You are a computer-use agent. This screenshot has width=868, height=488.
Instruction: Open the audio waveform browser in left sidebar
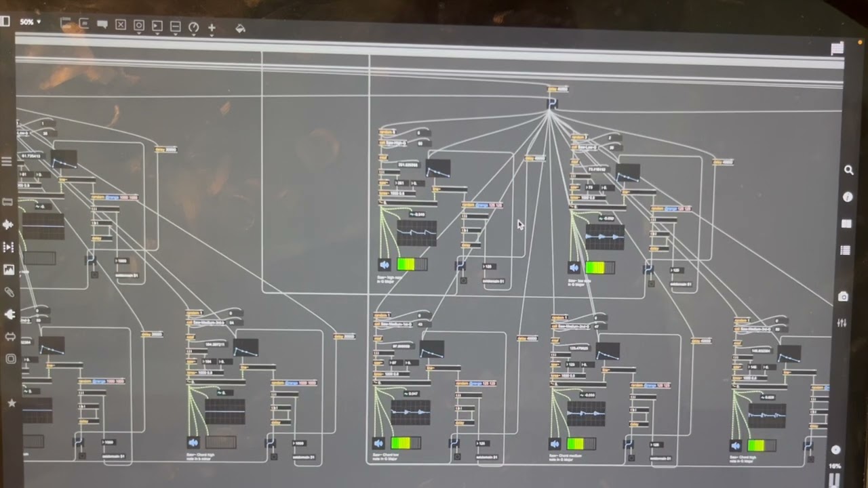tap(8, 224)
